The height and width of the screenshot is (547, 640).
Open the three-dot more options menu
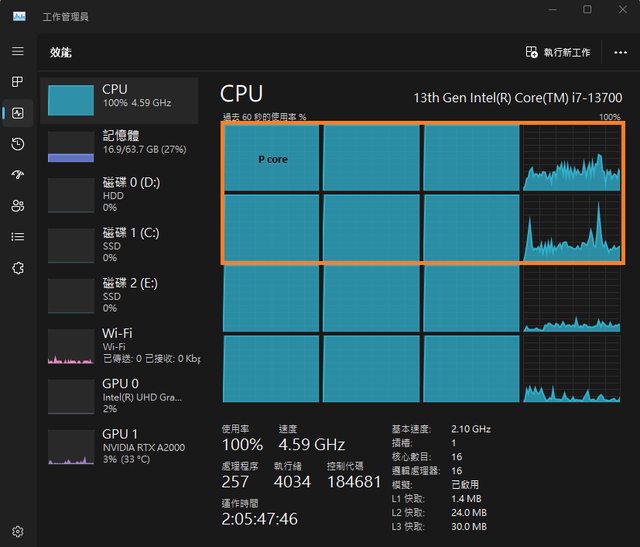[x=620, y=52]
